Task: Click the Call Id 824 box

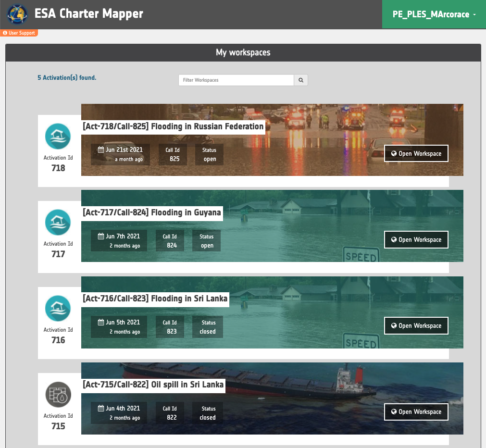Action: coord(170,241)
